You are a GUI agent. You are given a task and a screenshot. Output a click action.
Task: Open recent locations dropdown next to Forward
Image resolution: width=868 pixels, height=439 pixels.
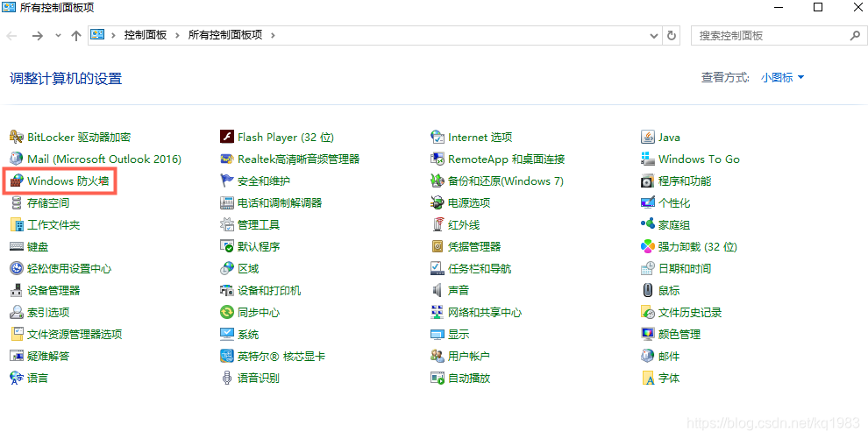tap(58, 35)
